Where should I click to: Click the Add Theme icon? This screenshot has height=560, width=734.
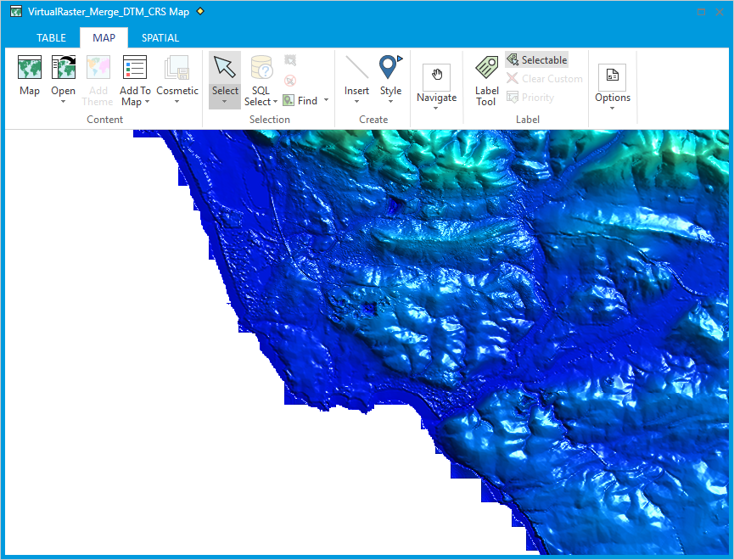pos(98,67)
